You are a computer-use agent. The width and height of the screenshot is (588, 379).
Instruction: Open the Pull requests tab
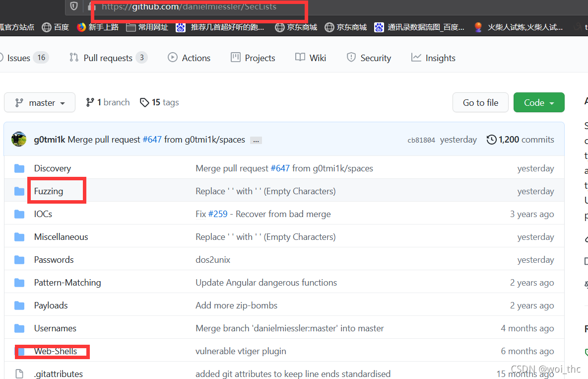click(x=108, y=58)
